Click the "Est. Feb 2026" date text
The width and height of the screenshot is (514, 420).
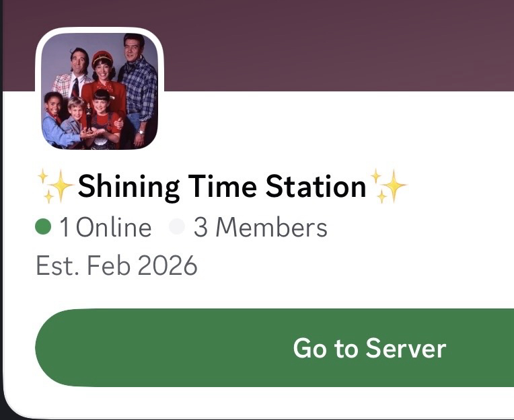pos(116,266)
